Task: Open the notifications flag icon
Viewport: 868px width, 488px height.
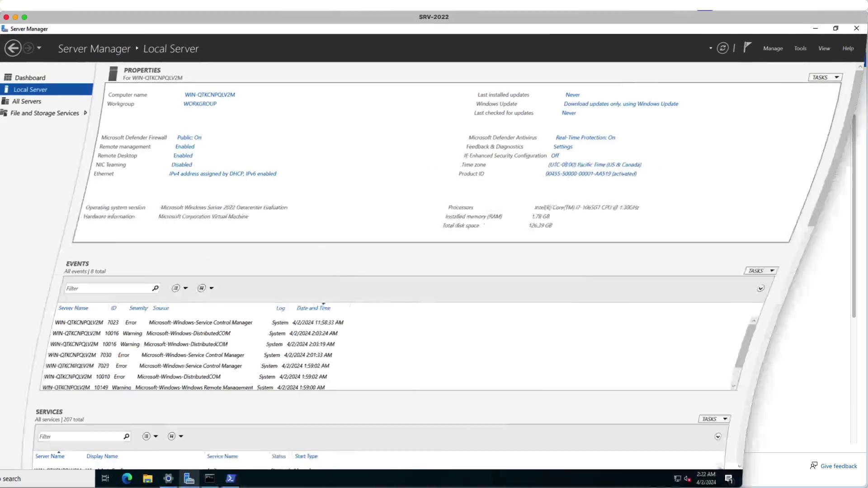Action: pyautogui.click(x=747, y=47)
